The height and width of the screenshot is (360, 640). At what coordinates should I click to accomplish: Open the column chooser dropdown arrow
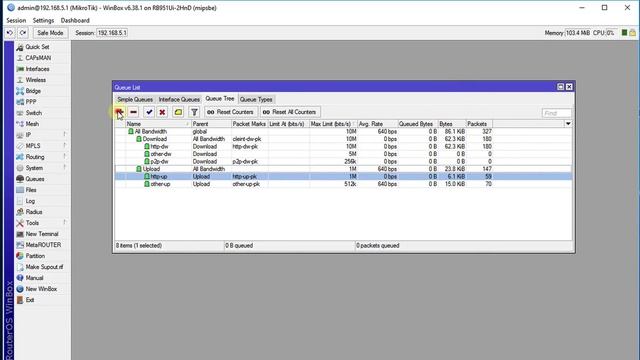click(568, 124)
